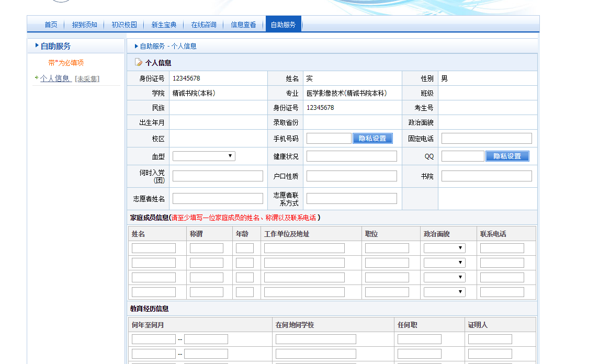599x364 pixels.
Task: Focus 工作单位及地址 field in first family row
Action: coord(304,248)
